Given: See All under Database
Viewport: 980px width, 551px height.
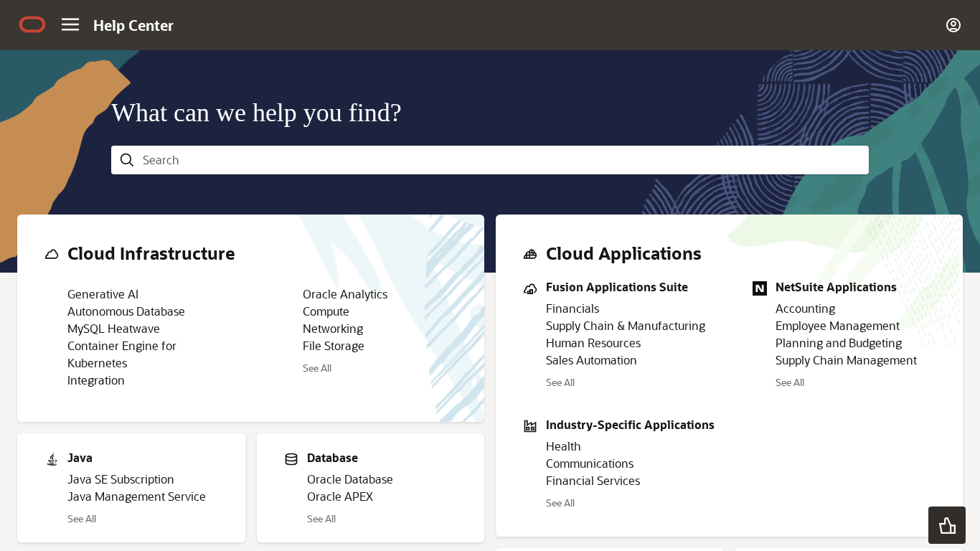Looking at the screenshot, I should pos(321,519).
